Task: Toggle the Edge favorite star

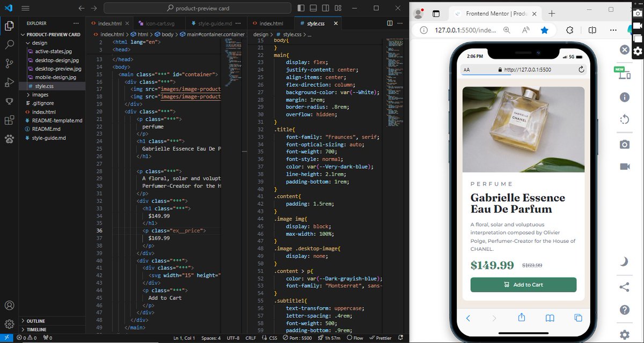Action: (544, 31)
